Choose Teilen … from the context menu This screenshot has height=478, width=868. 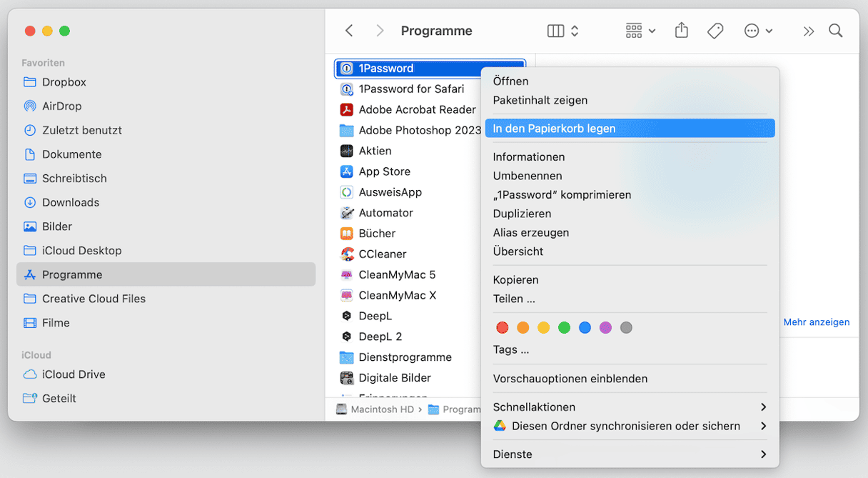630,299
